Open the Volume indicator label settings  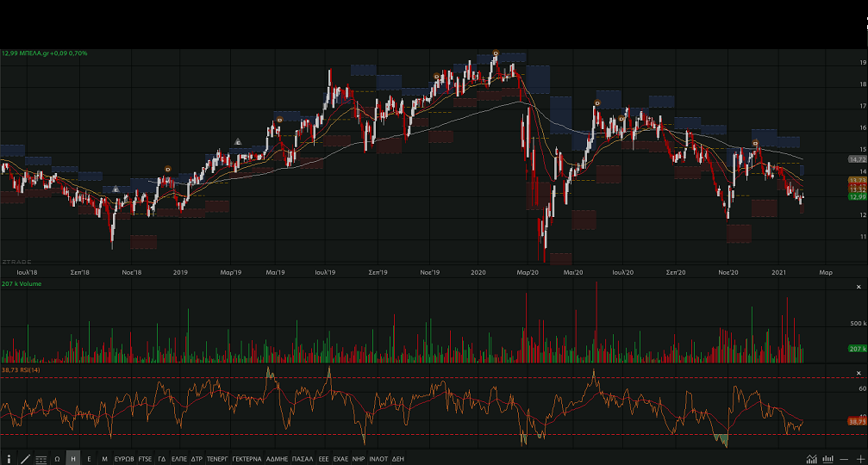(22, 283)
